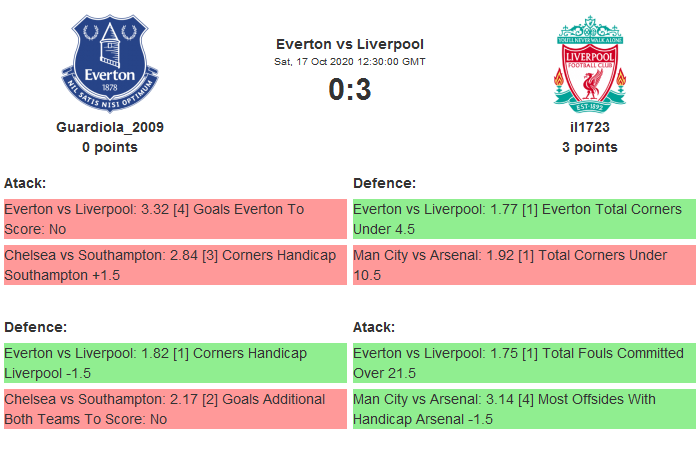Click the Liverpool club crest

(590, 63)
